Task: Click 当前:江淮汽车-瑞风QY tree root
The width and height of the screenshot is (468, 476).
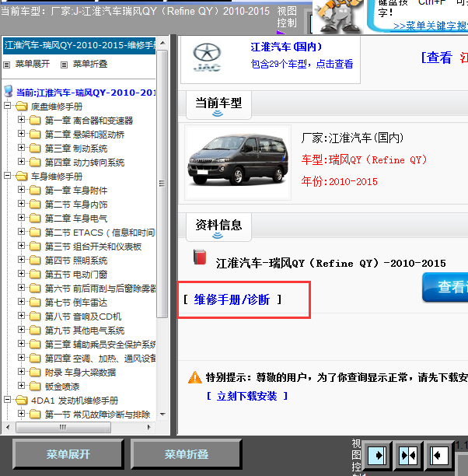Action: pyautogui.click(x=86, y=93)
